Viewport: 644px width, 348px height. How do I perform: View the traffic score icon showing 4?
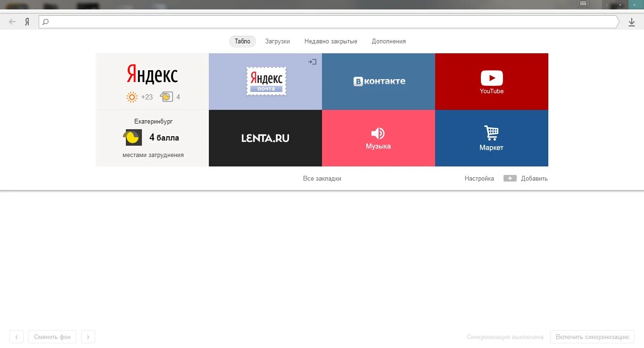166,97
